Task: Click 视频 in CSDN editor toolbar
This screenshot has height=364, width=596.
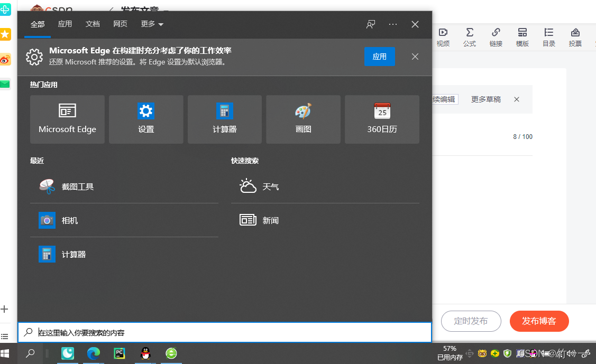Action: [x=443, y=37]
